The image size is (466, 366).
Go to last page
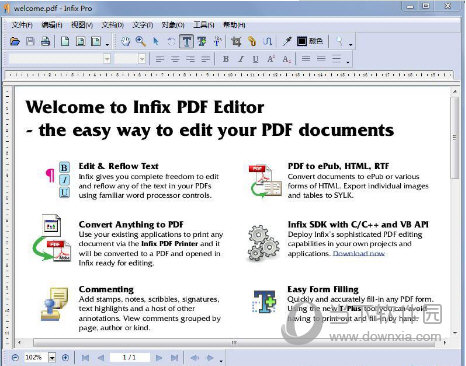click(174, 358)
